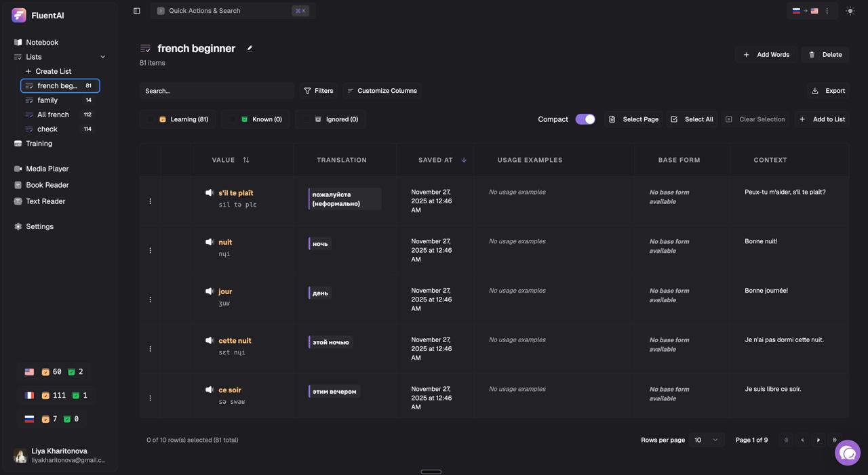Focus the list Search field
Viewport: 868px width, 475px height.
tap(217, 91)
